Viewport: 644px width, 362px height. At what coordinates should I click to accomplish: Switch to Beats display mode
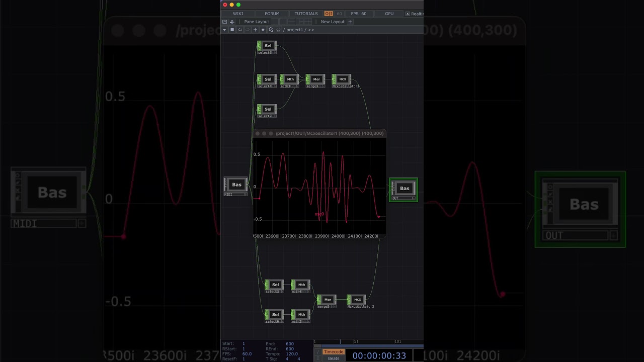(x=334, y=358)
